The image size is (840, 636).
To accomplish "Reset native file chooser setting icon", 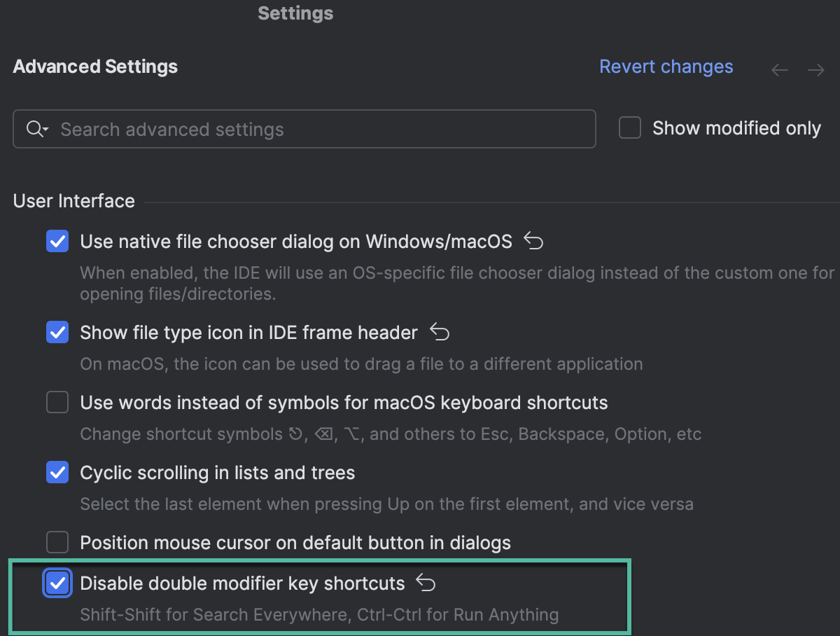I will (533, 242).
